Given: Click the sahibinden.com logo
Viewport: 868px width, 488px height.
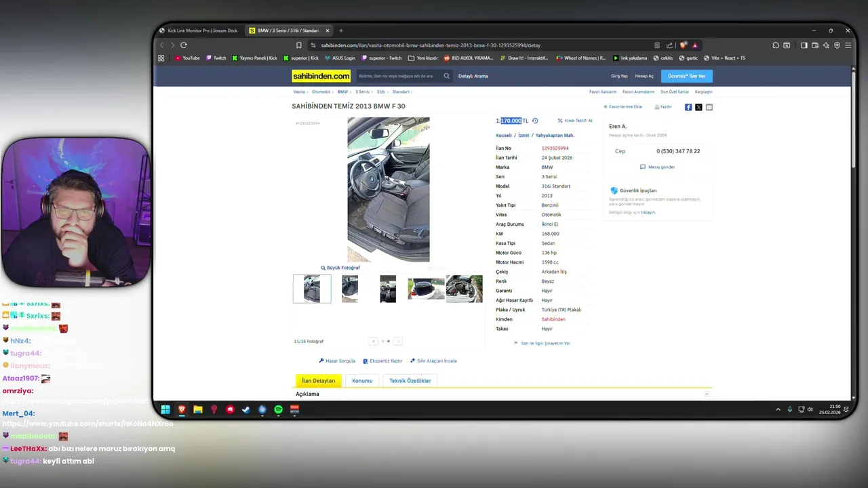Looking at the screenshot, I should coord(321,76).
